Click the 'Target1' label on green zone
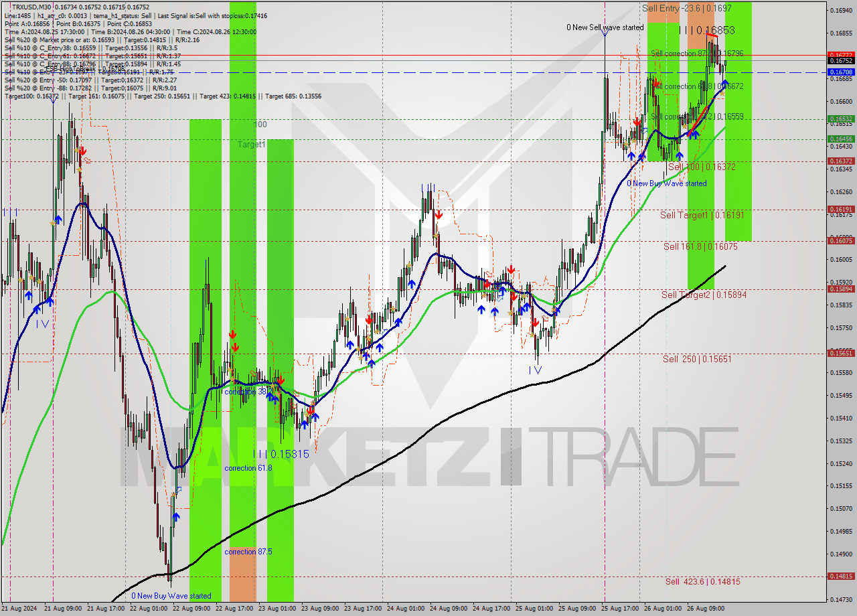Screen dimensions: 857x616 252,144
